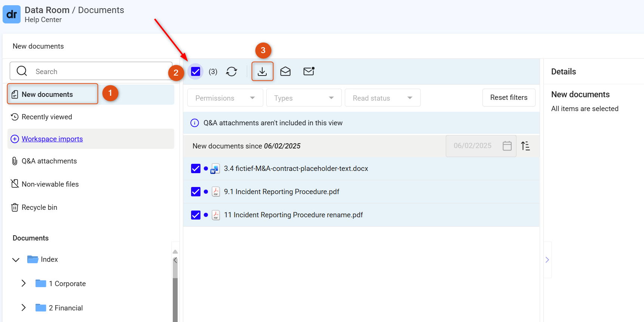Open the Help Center link
Viewport: 644px width, 322px height.
click(x=43, y=20)
